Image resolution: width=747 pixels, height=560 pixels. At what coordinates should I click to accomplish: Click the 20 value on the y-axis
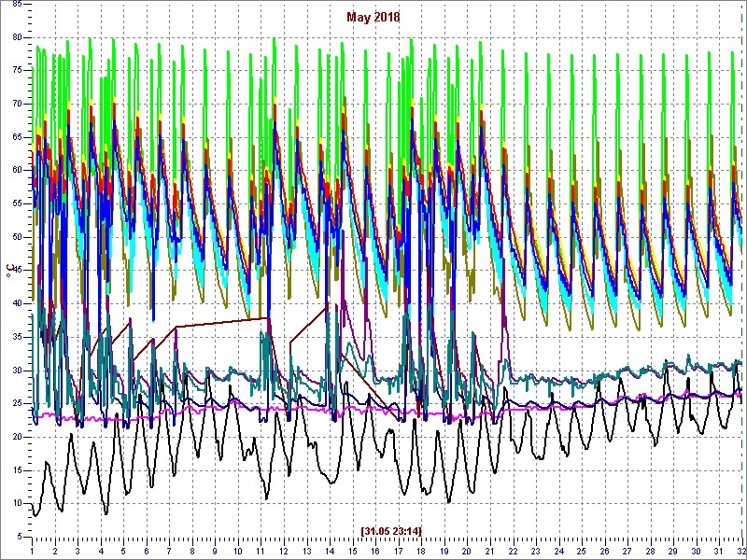click(x=17, y=437)
